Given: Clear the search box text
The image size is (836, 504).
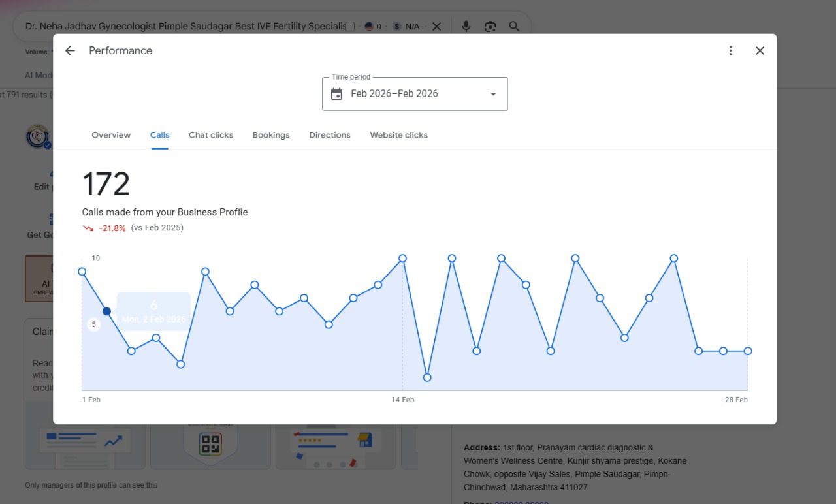Looking at the screenshot, I should click(436, 27).
